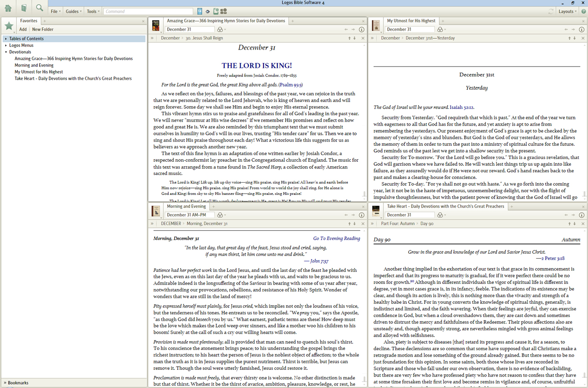Viewport: 588px width, 388px height.
Task: Go forward in Take Heart panel history
Action: pyautogui.click(x=573, y=215)
